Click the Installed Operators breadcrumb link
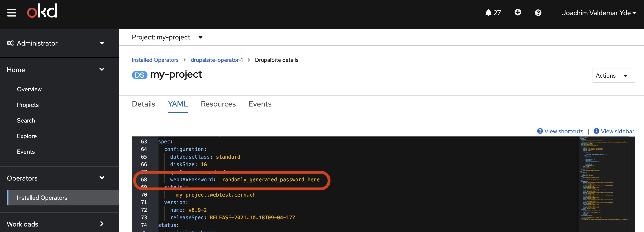This screenshot has height=232, width=644. (x=155, y=60)
